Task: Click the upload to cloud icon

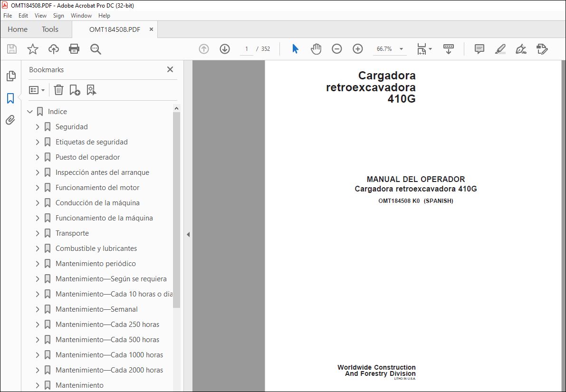Action: tap(54, 49)
